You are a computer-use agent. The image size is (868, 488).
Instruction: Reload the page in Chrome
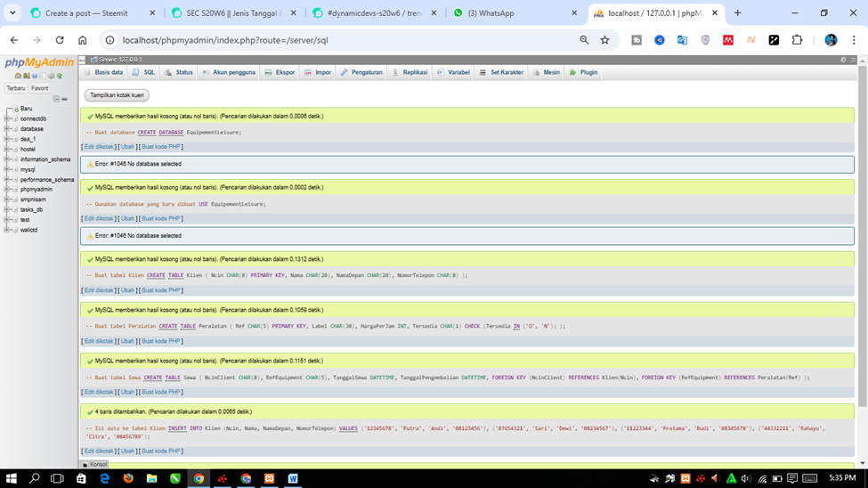(60, 40)
